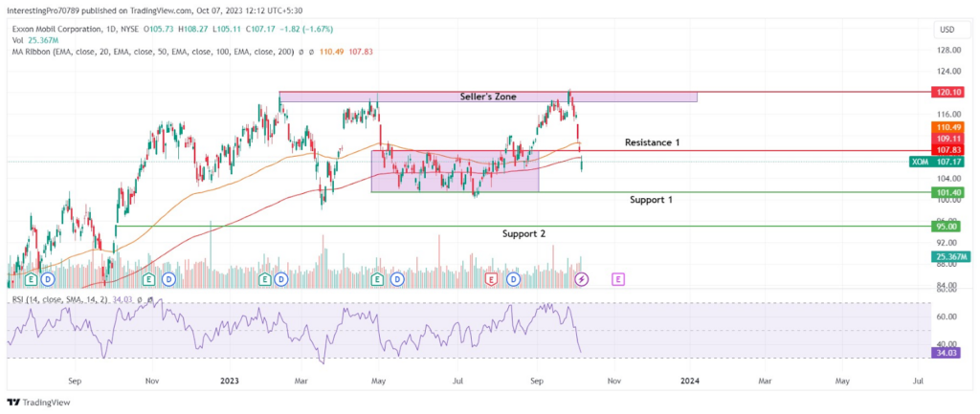Click the green 101.40 price label
This screenshot has width=980, height=414.
tap(948, 192)
